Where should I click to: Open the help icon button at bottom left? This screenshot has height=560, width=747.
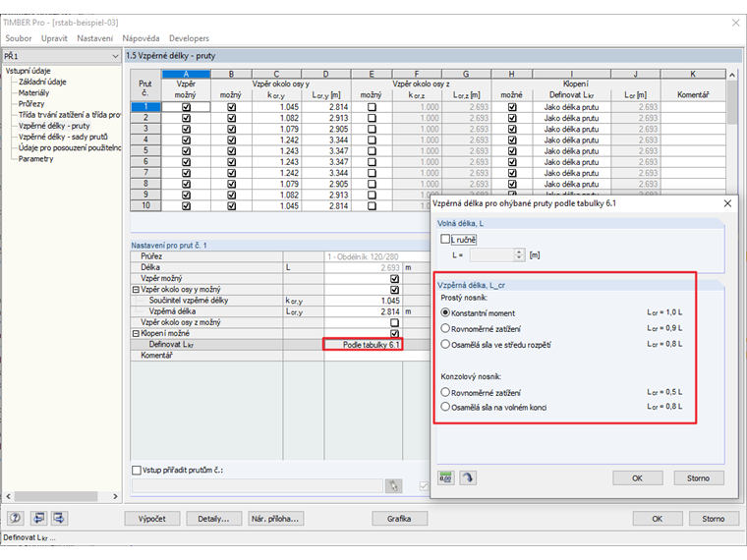coord(16,518)
